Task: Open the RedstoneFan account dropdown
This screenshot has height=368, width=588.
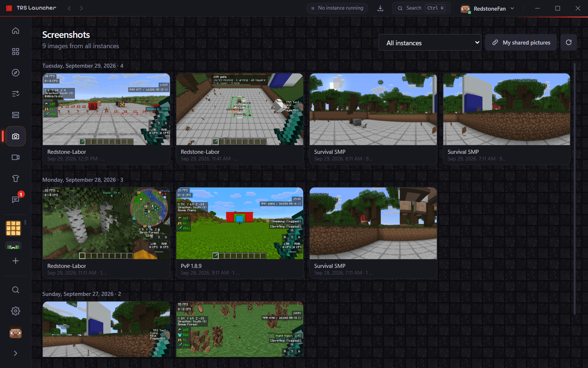Action: [x=487, y=8]
